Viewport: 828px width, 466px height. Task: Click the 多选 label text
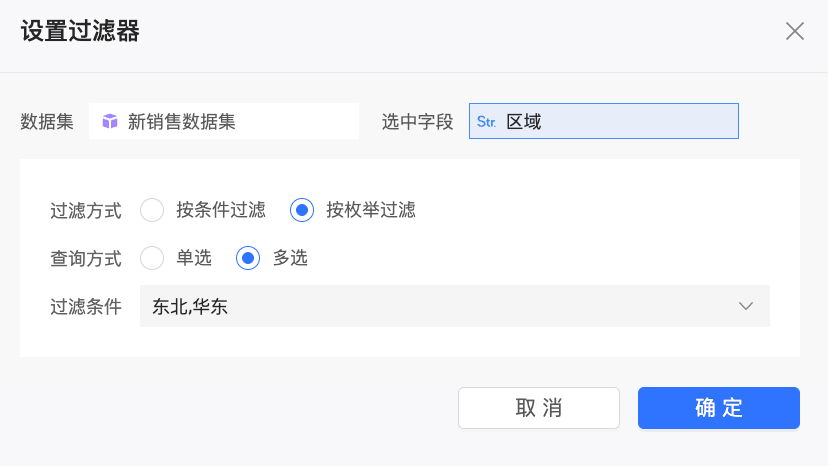[290, 258]
